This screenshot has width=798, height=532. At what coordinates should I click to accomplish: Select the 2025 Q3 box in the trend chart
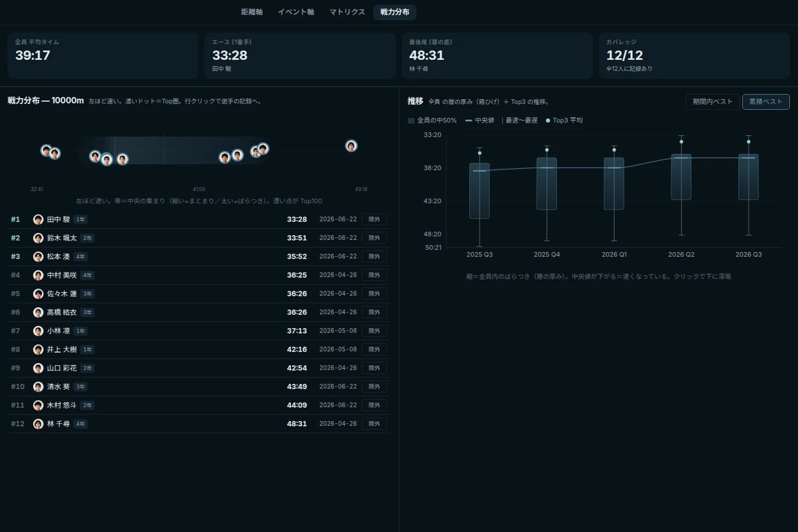click(x=480, y=191)
